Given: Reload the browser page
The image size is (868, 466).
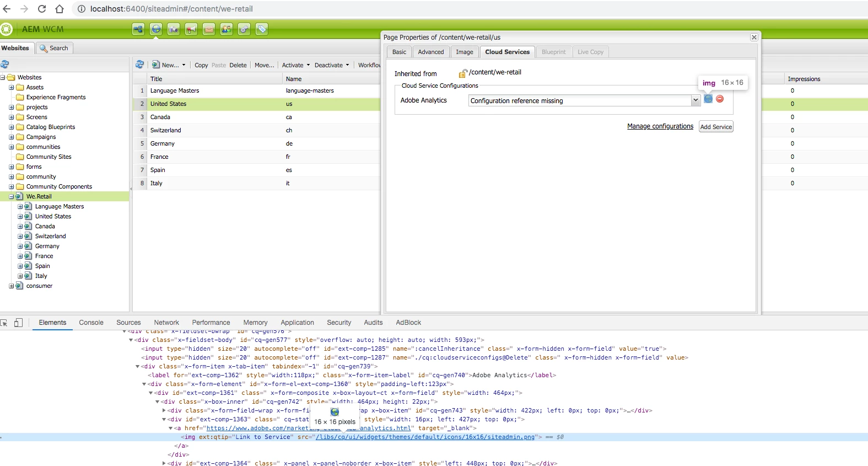Looking at the screenshot, I should (42, 9).
